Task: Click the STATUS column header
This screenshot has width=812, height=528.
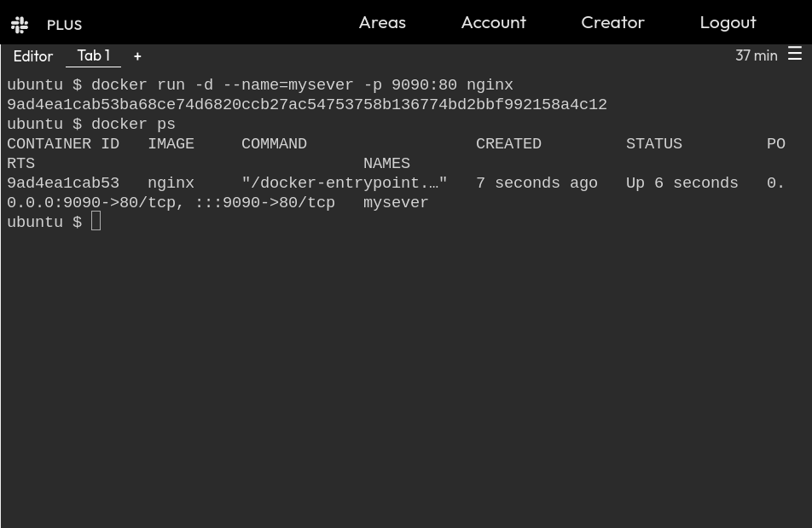Action: click(654, 144)
